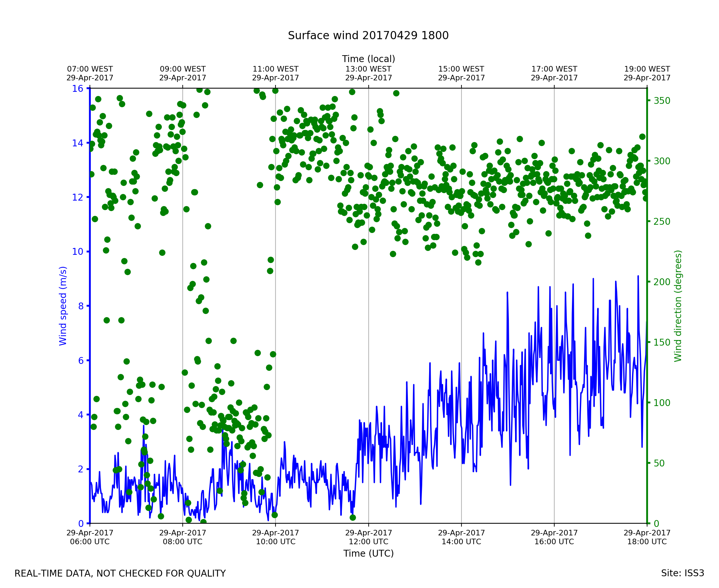Click the 'Wind direction (degrees)' axis label
The height and width of the screenshot is (588, 719).
click(678, 306)
